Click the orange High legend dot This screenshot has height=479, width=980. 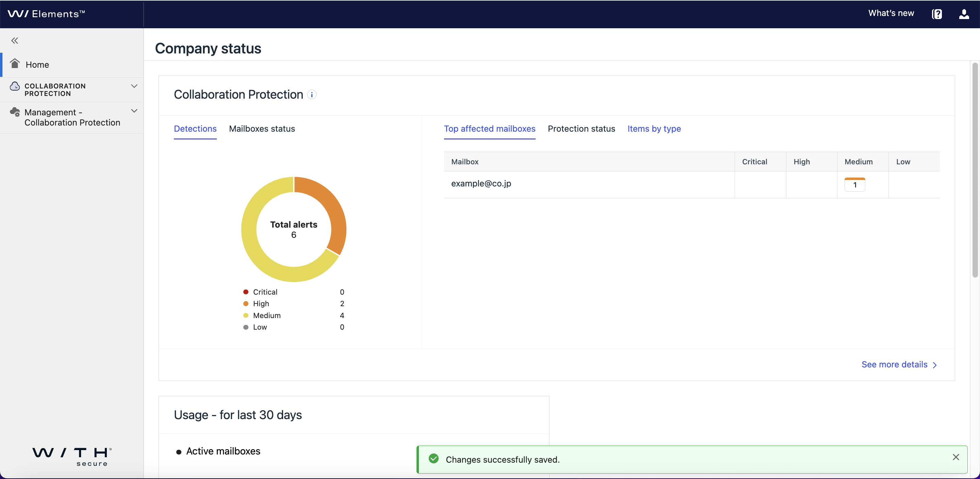246,303
